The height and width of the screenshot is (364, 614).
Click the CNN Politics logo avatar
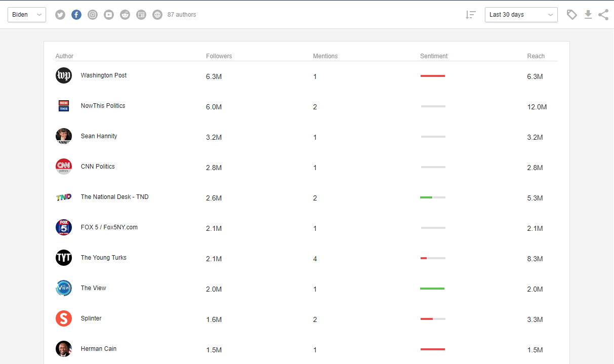(x=64, y=167)
